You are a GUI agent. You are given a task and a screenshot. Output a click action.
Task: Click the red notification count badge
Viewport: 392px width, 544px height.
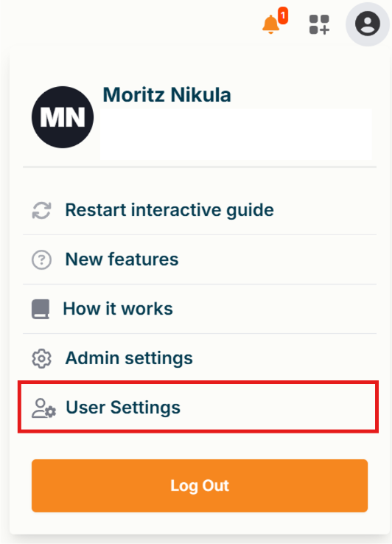[x=283, y=15]
